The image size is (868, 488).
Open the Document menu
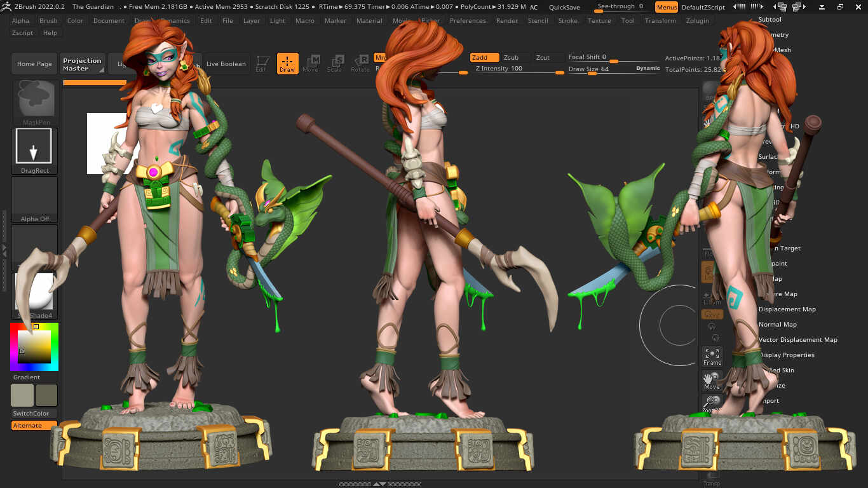pyautogui.click(x=109, y=20)
